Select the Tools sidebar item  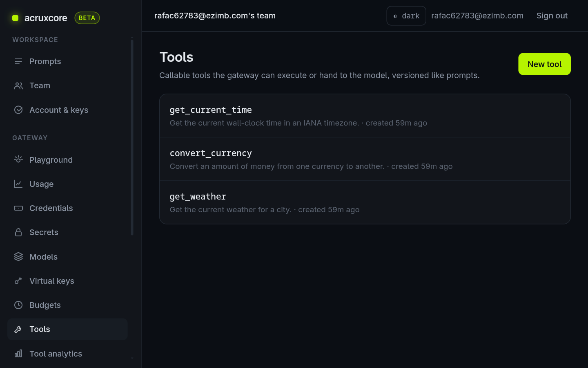67,329
